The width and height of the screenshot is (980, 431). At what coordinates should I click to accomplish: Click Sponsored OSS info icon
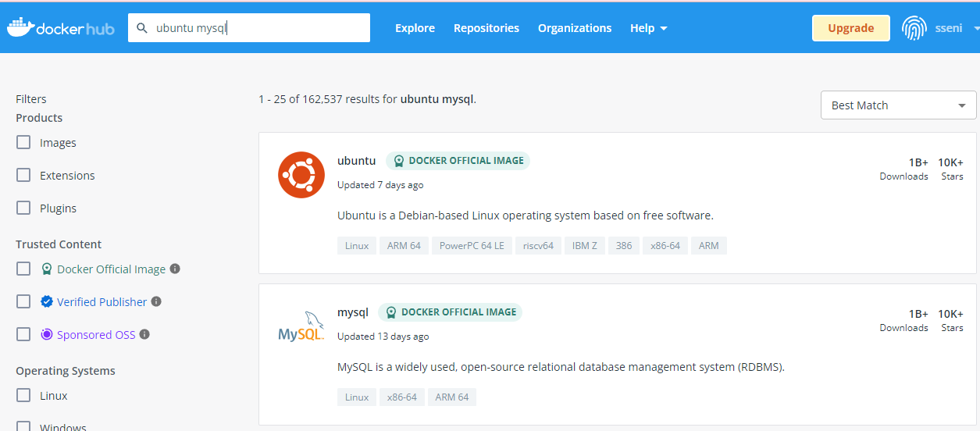coord(144,334)
